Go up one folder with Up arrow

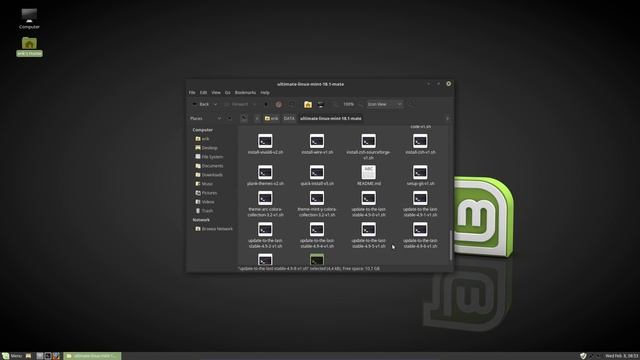tap(266, 104)
